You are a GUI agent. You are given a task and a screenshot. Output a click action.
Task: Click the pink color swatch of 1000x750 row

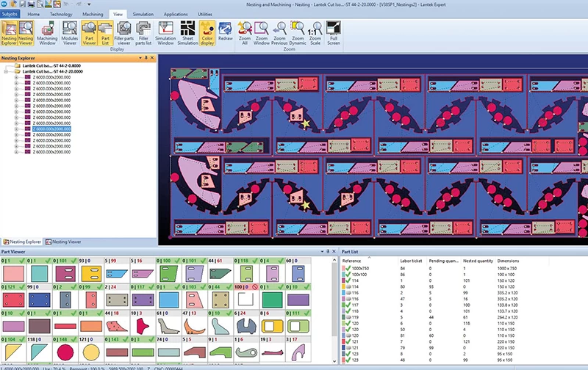(343, 269)
